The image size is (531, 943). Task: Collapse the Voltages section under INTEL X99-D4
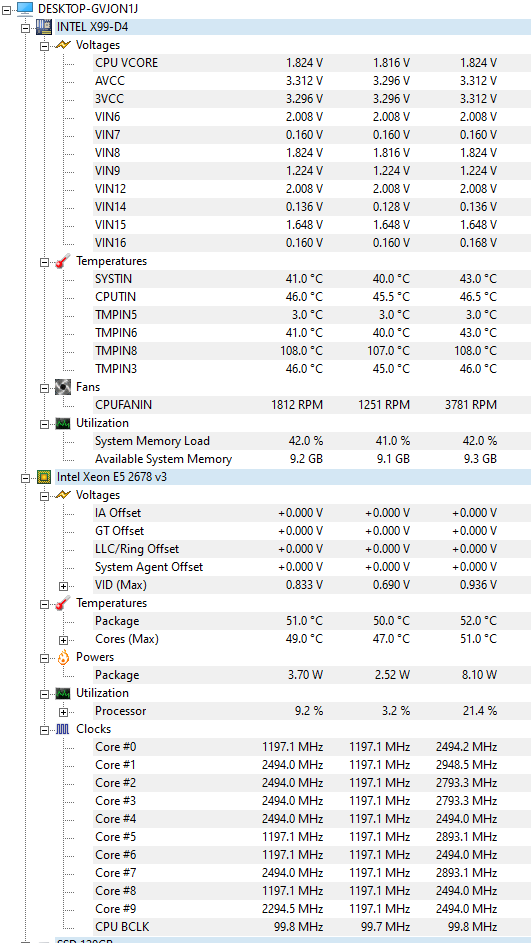point(44,45)
